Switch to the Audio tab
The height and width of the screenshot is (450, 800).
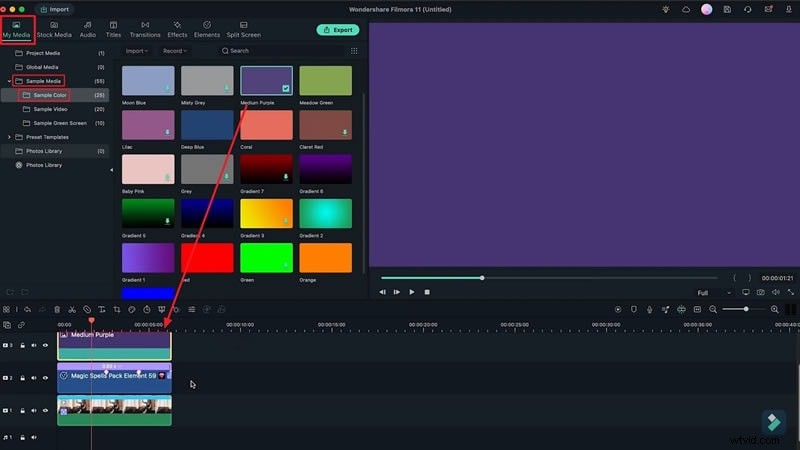click(88, 30)
